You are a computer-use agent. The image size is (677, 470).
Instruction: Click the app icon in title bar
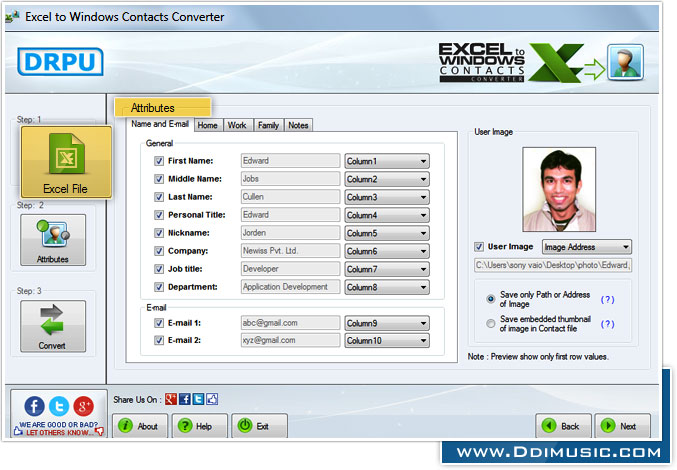tap(12, 17)
